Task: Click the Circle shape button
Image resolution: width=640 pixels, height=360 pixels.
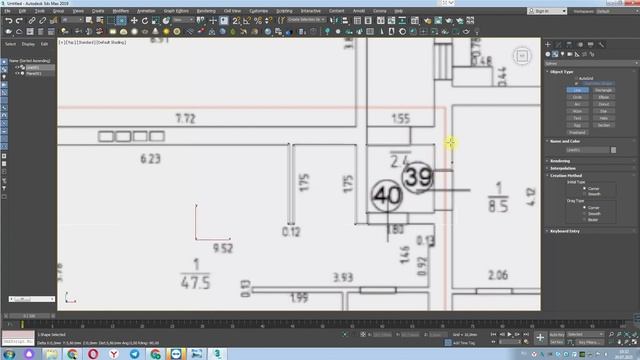Action: (x=577, y=97)
